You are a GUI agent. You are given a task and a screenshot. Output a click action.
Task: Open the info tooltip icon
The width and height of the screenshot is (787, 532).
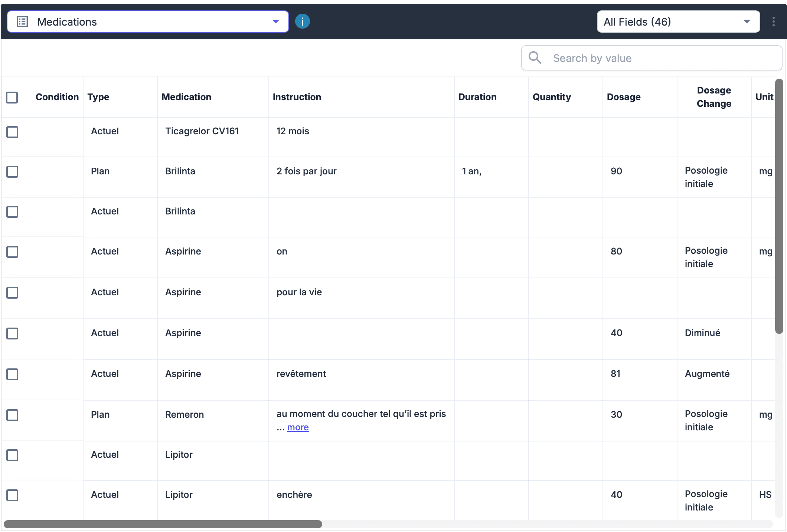[302, 21]
